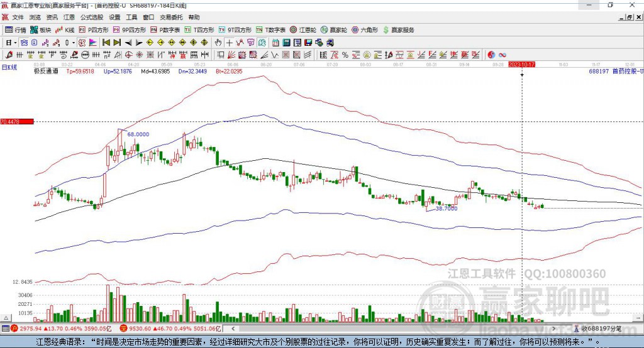
Task: Open the 行情 market quotes view
Action: [16, 30]
